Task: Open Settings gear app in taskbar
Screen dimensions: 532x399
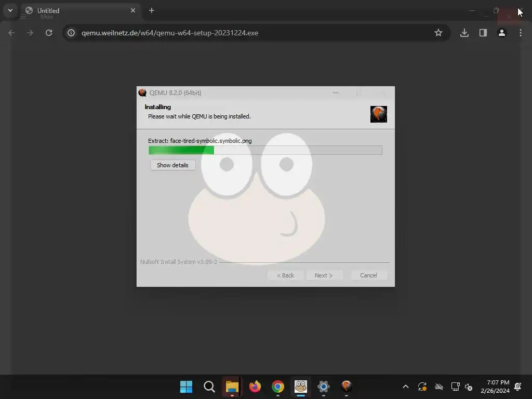Action: click(323, 387)
